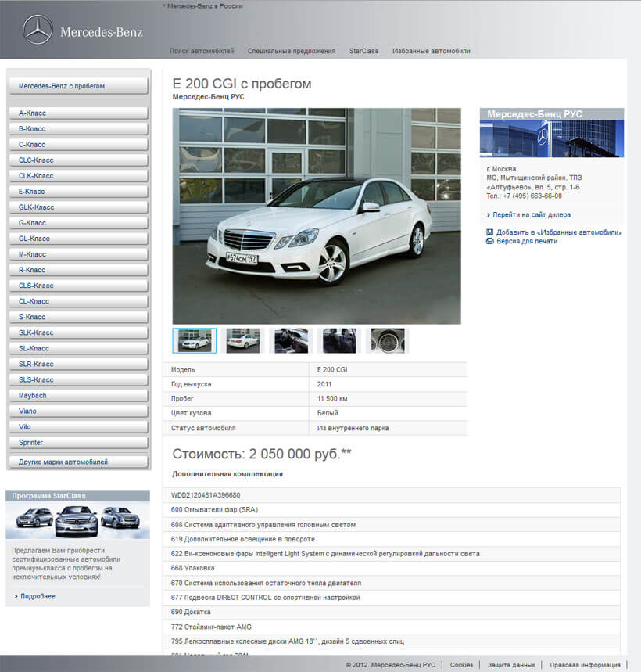Click the row 772 Стайлинг-пакет AMG
This screenshot has height=672, width=641.
coord(392,627)
